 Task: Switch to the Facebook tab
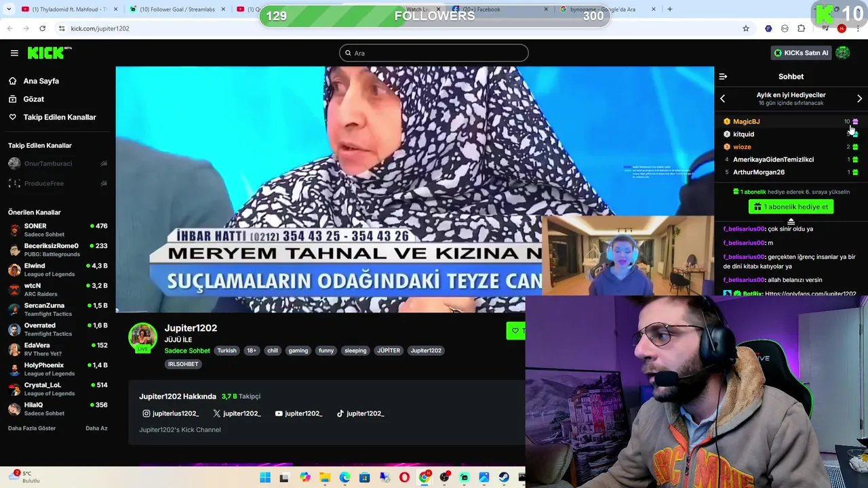point(500,9)
